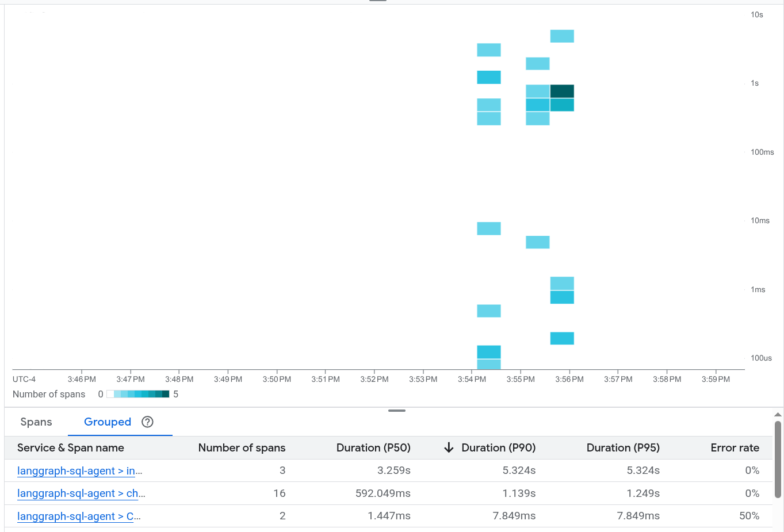Open the langgraph-sql-agent > in... span link

coord(79,471)
